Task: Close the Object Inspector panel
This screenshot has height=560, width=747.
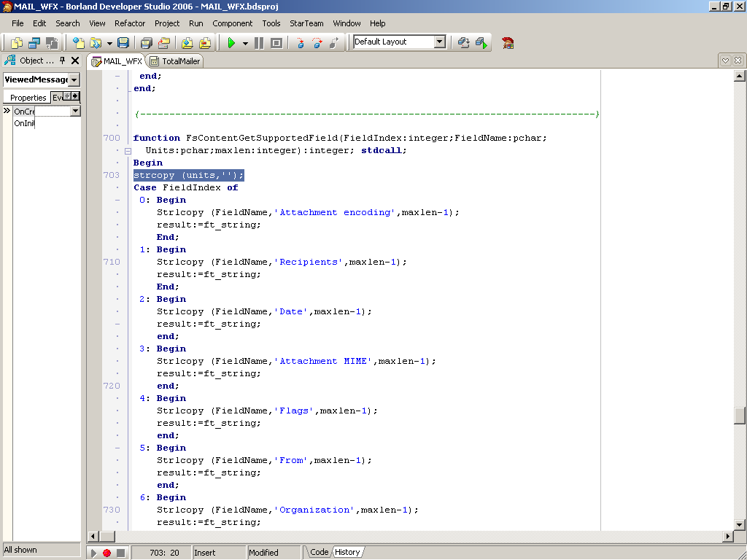Action: click(x=75, y=61)
